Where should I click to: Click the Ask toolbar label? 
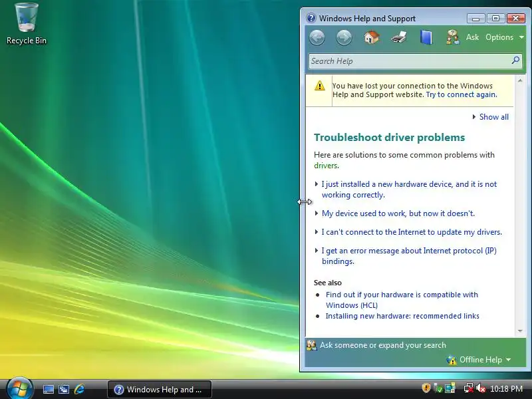[472, 37]
